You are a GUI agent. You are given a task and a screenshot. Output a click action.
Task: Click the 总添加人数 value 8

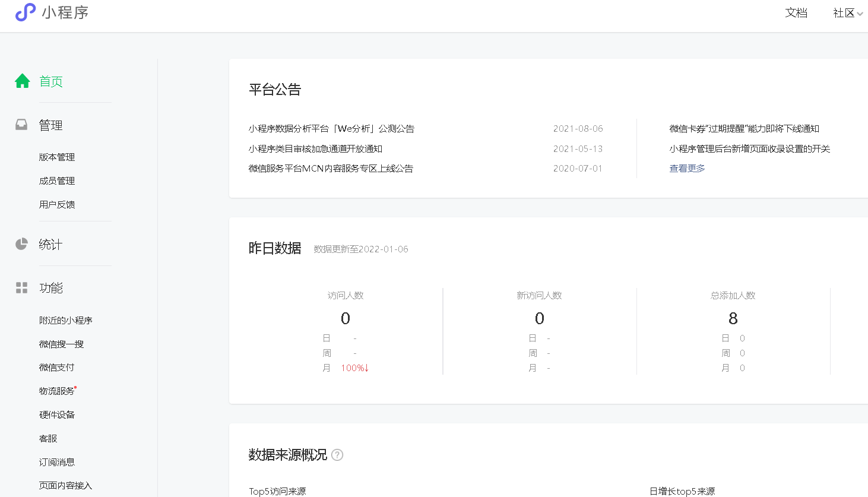pos(733,318)
